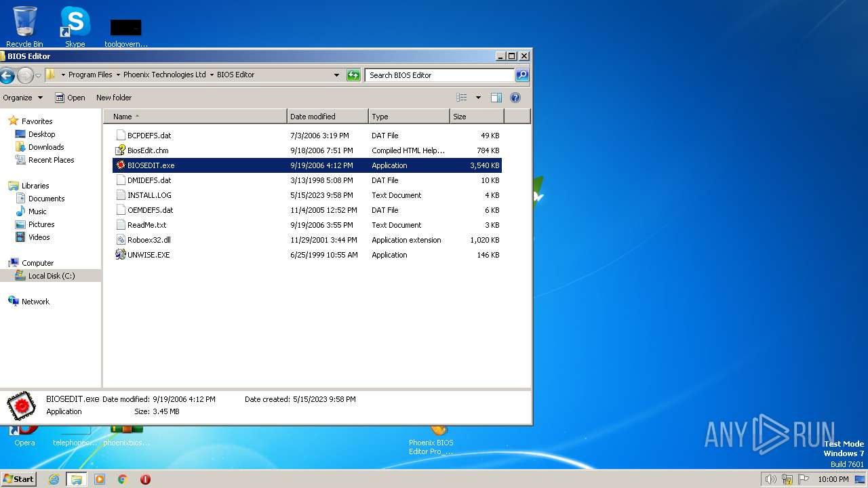
Task: Select the INSTALL.LOG file icon
Action: tap(121, 195)
